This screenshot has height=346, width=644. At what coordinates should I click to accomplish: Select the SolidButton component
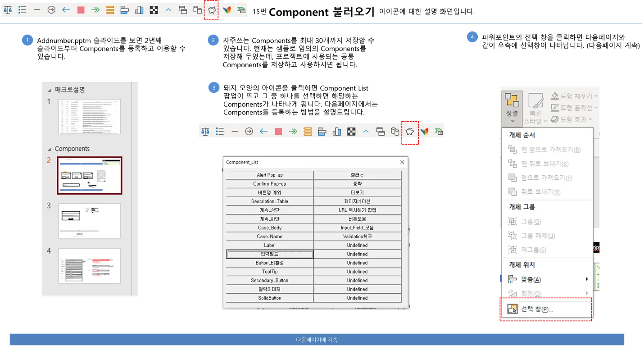(x=270, y=298)
